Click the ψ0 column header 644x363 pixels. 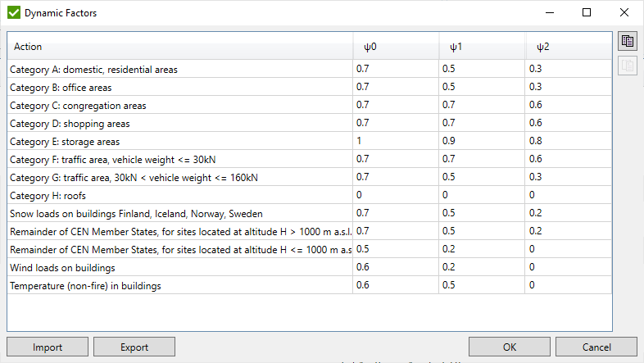click(x=395, y=47)
